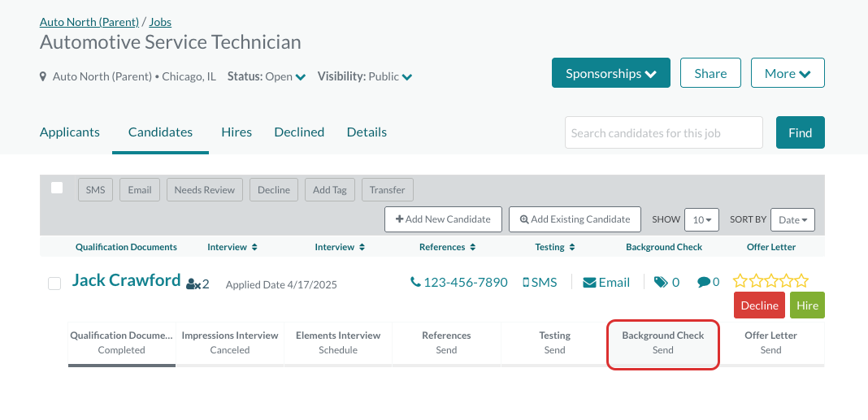868x420 pixels.
Task: Click Offer Letter column header
Action: pyautogui.click(x=771, y=247)
